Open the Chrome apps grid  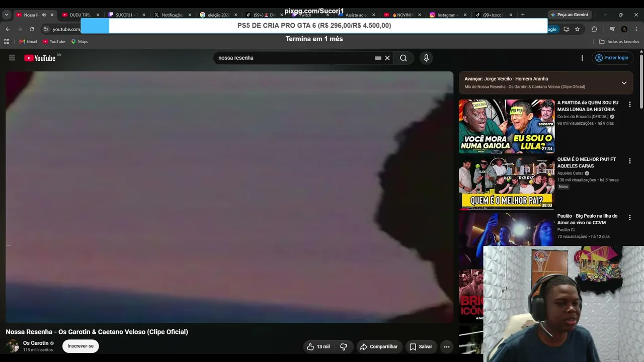pos(7,42)
